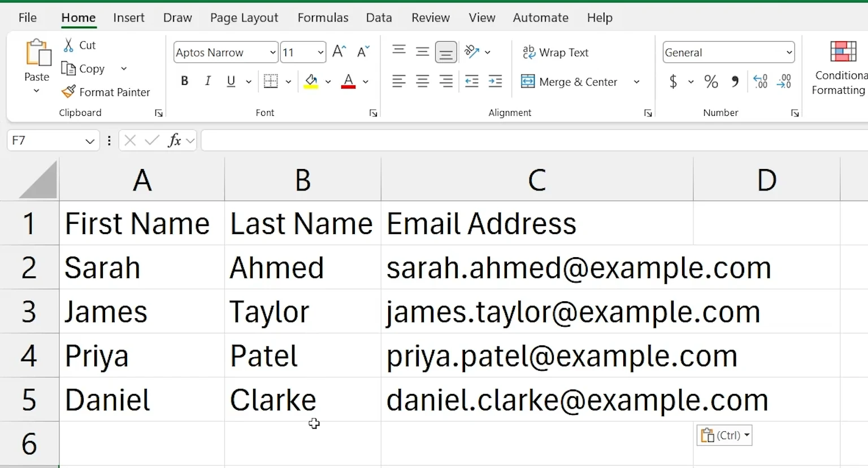Toggle bold formatting

(184, 81)
